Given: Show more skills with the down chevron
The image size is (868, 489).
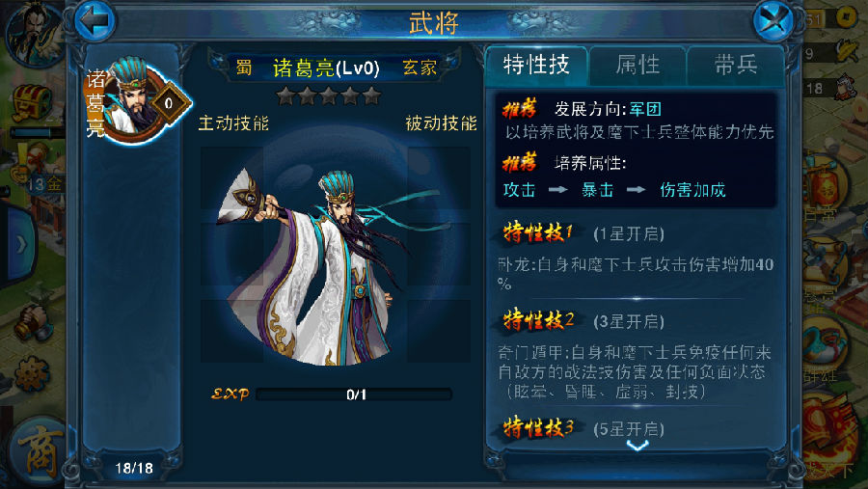Looking at the screenshot, I should (x=637, y=446).
